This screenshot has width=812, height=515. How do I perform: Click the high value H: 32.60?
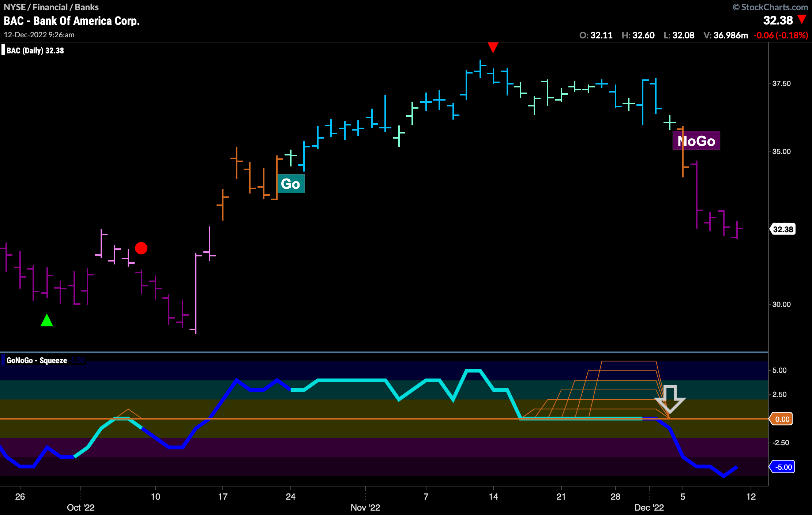pos(638,35)
